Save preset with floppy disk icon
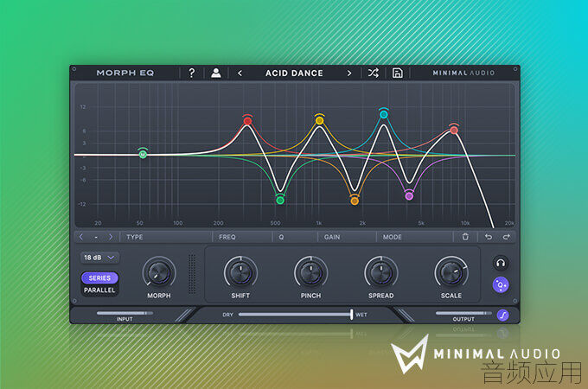 coord(397,73)
